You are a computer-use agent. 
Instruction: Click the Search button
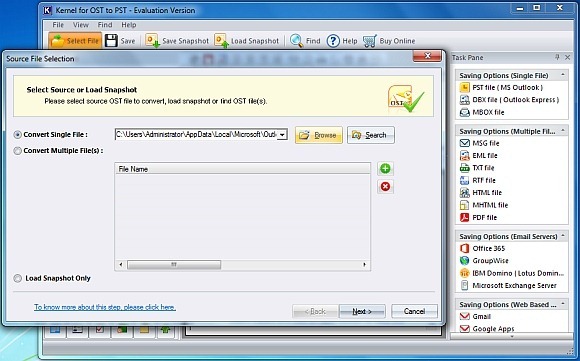point(371,135)
